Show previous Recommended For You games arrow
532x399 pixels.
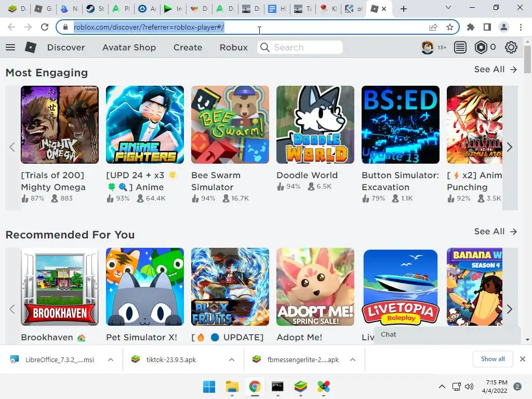click(x=12, y=309)
